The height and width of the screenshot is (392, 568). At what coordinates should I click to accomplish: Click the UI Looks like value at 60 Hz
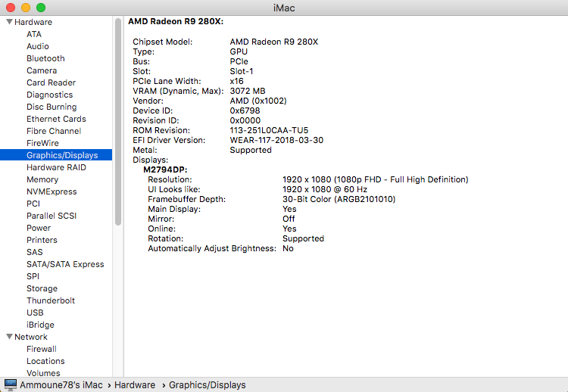[x=325, y=189]
